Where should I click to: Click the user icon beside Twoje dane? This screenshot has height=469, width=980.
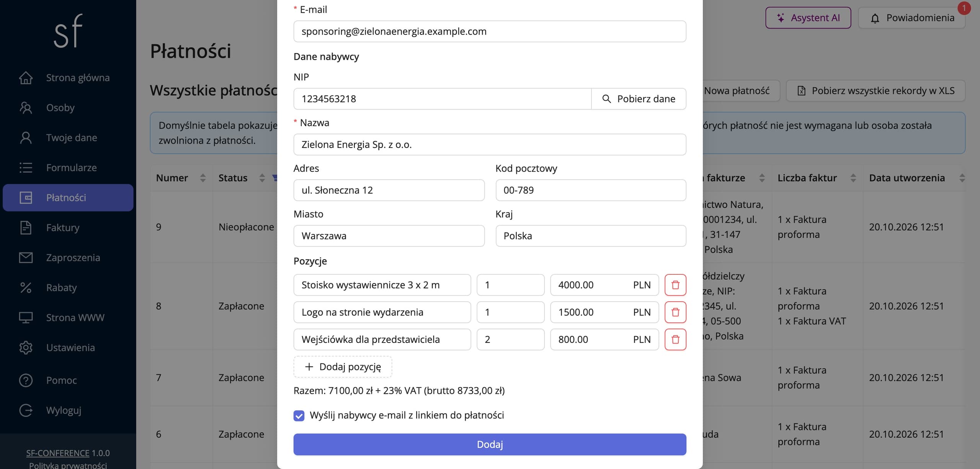click(x=26, y=138)
